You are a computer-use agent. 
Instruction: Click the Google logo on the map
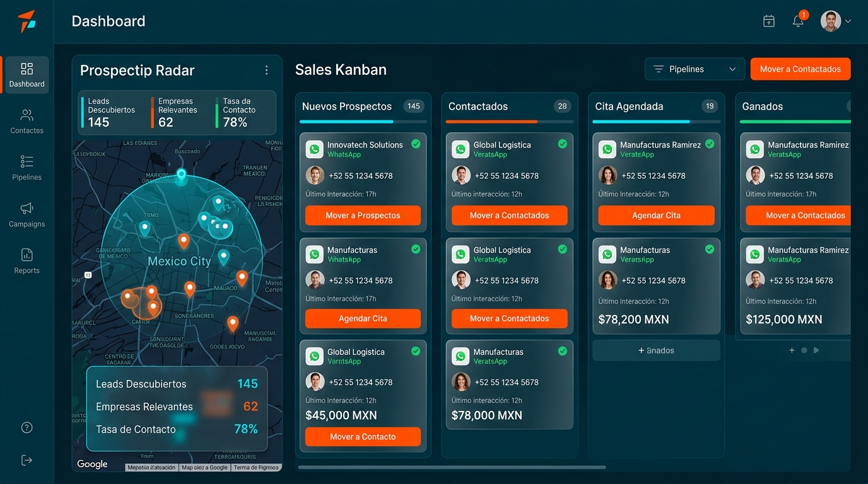coord(92,464)
